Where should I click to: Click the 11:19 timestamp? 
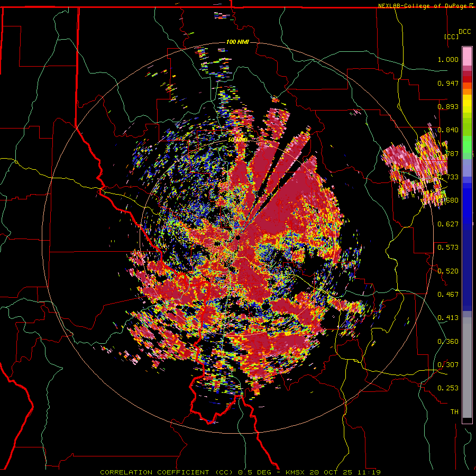point(370,472)
